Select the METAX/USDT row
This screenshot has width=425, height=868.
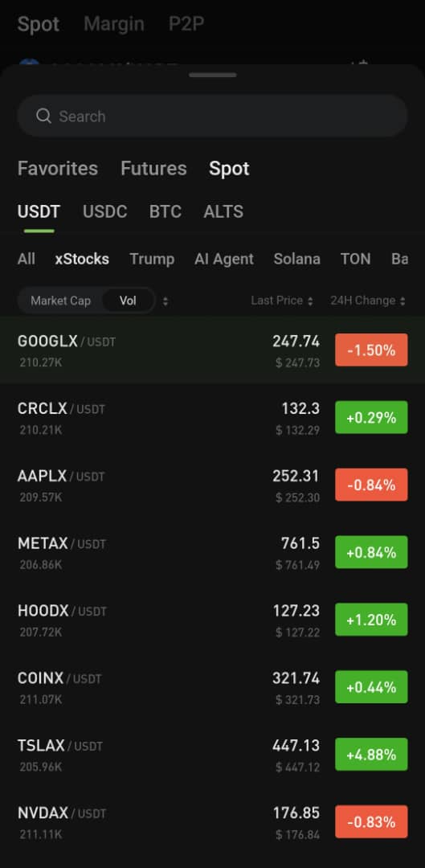(x=212, y=552)
